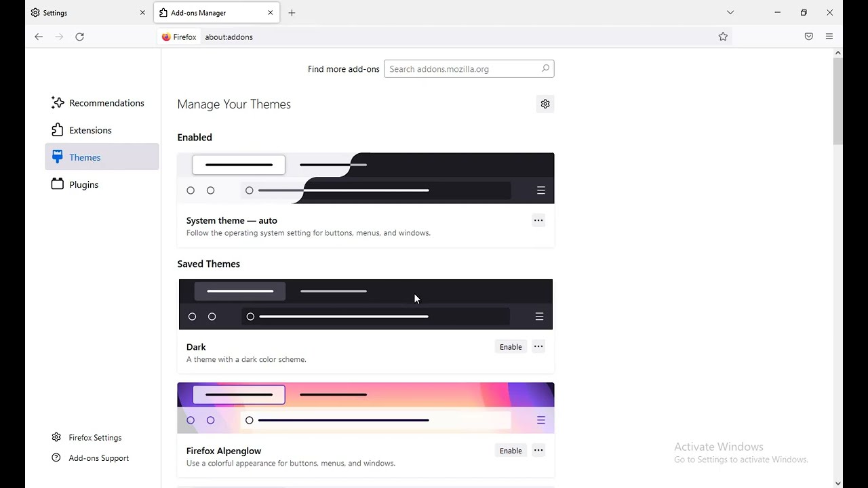This screenshot has height=488, width=868.
Task: Open Plugins category in sidebar
Action: (102, 184)
